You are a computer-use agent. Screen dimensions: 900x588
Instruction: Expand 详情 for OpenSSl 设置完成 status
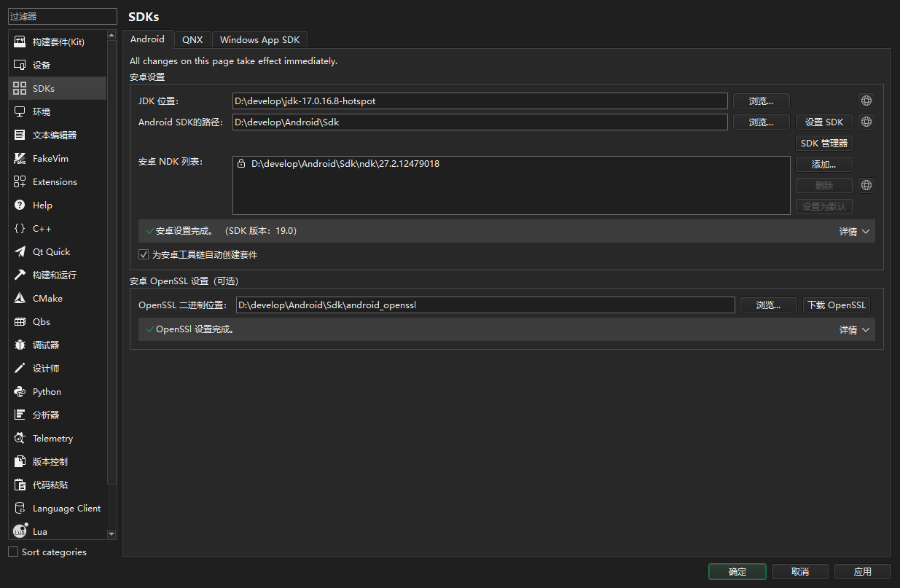click(854, 329)
